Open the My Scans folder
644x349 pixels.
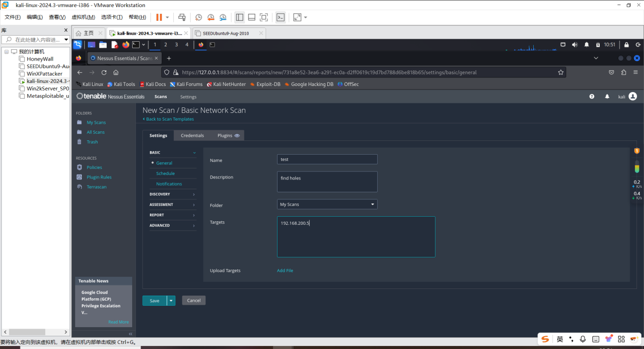coord(96,123)
